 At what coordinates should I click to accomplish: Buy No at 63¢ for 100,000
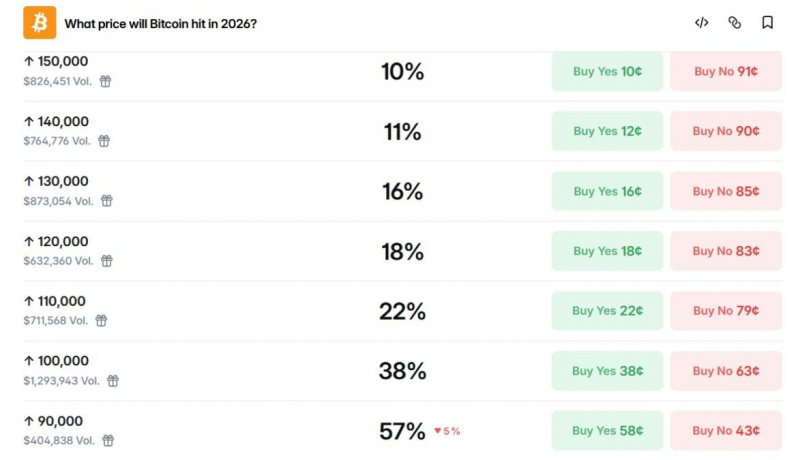click(x=726, y=371)
